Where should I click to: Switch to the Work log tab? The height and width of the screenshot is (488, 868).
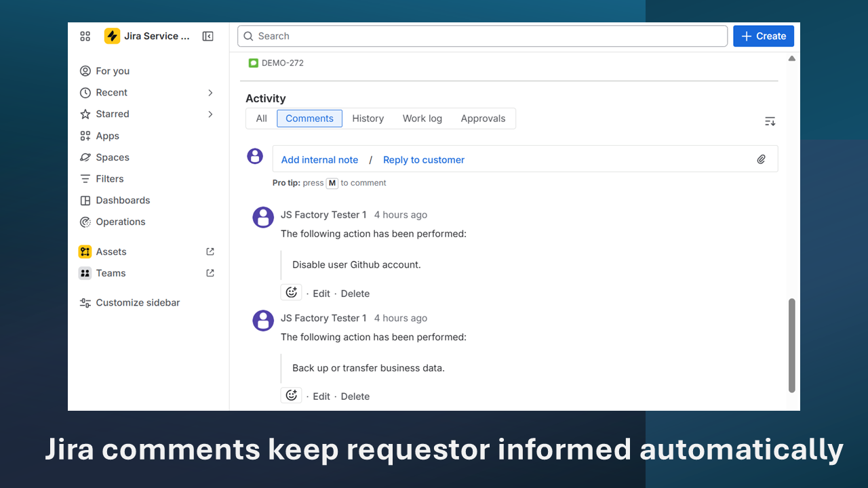tap(422, 118)
